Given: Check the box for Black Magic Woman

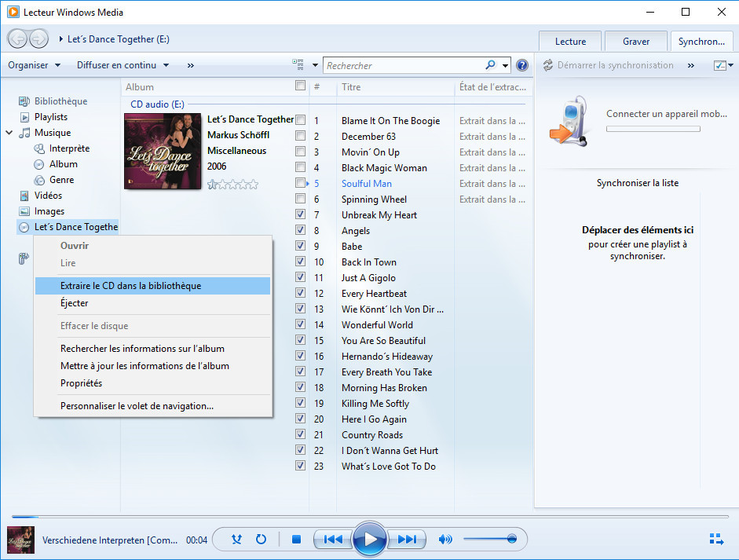Looking at the screenshot, I should pyautogui.click(x=300, y=167).
